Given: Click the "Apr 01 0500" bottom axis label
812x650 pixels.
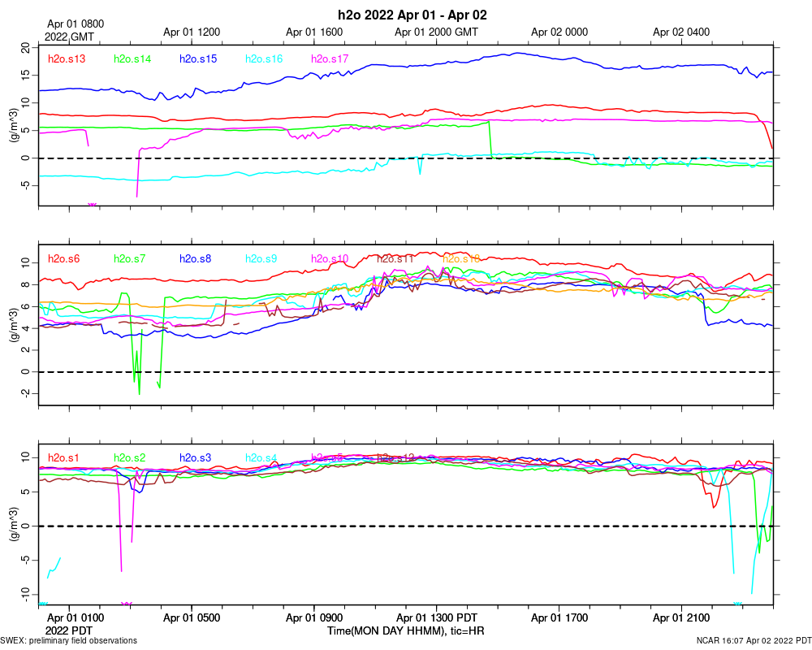Looking at the screenshot, I should [x=192, y=617].
